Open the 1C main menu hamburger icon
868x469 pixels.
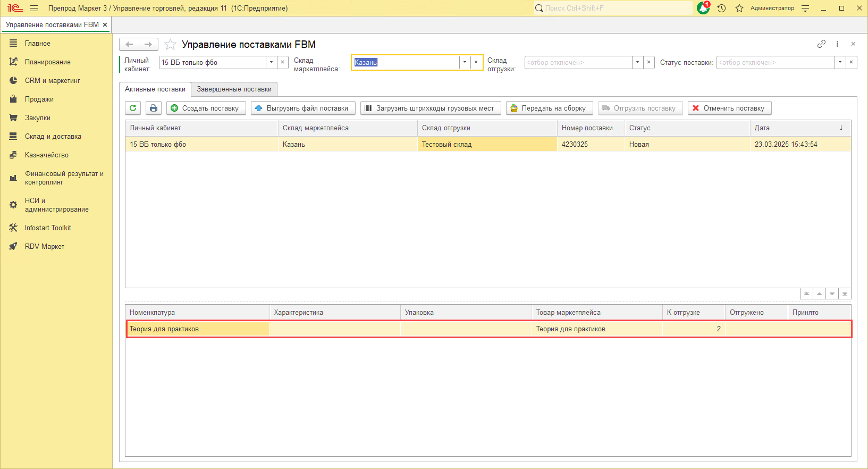(34, 8)
